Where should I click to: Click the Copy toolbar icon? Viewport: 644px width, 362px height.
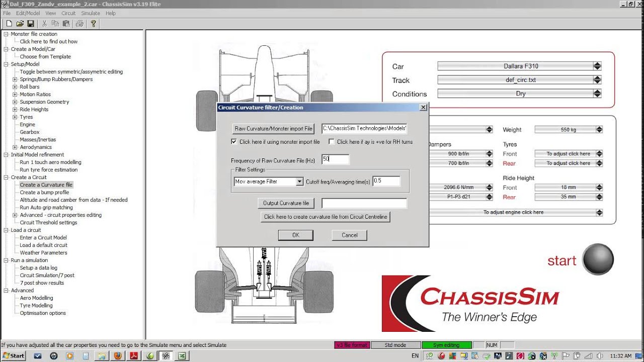click(55, 24)
